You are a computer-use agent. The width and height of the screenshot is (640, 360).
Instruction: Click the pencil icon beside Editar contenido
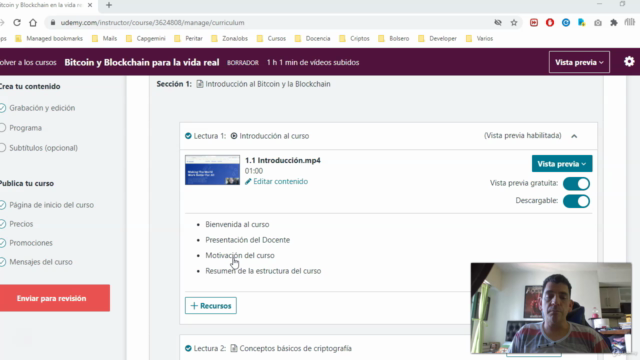248,182
